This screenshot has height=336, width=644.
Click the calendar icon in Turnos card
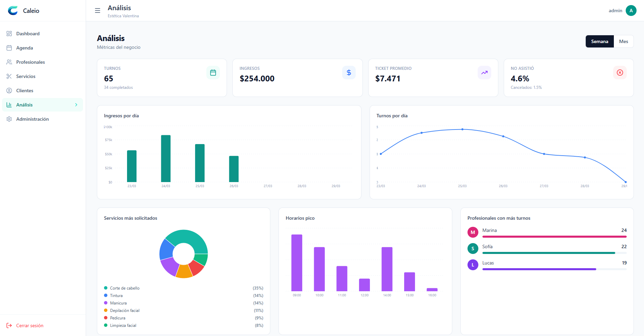click(x=213, y=73)
